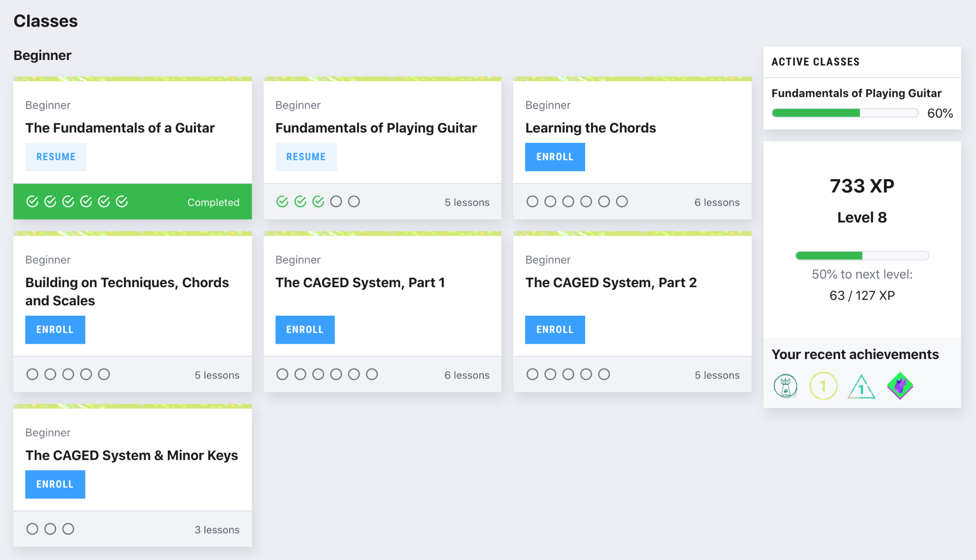Select last lesson circle in CAGED System & Minor Keys

click(x=68, y=529)
